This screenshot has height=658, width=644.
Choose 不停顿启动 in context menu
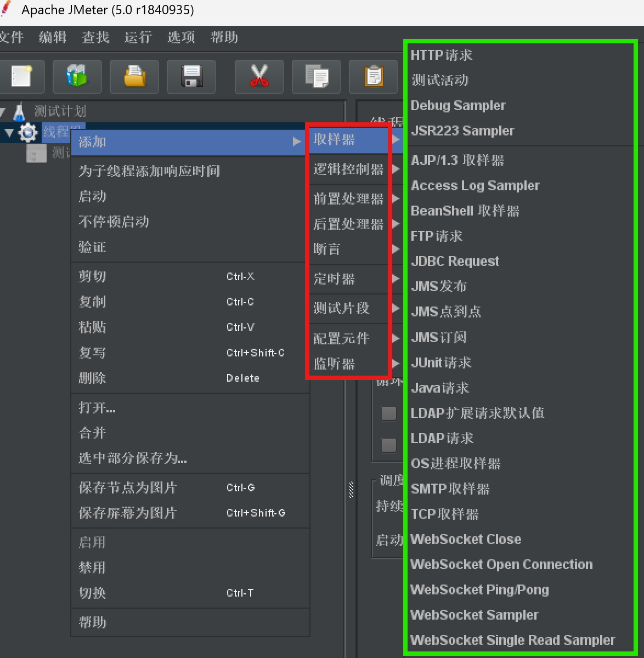point(190,222)
